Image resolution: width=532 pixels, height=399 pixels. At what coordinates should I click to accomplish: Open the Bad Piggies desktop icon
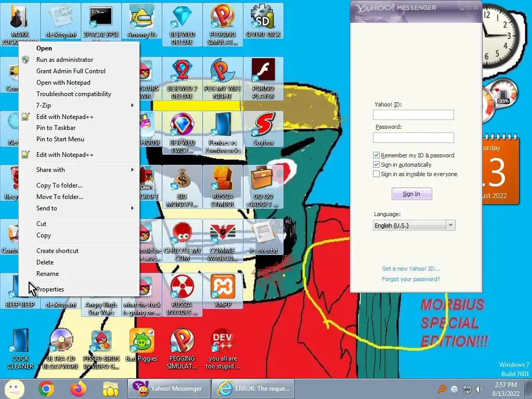142,345
